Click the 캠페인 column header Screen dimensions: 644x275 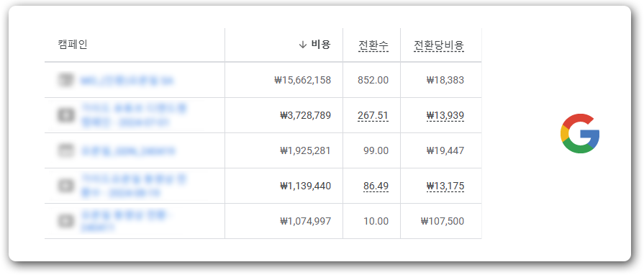coord(73,45)
